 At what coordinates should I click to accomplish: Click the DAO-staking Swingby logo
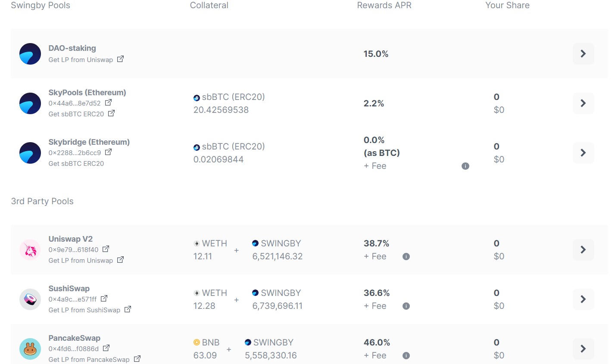coord(30,54)
